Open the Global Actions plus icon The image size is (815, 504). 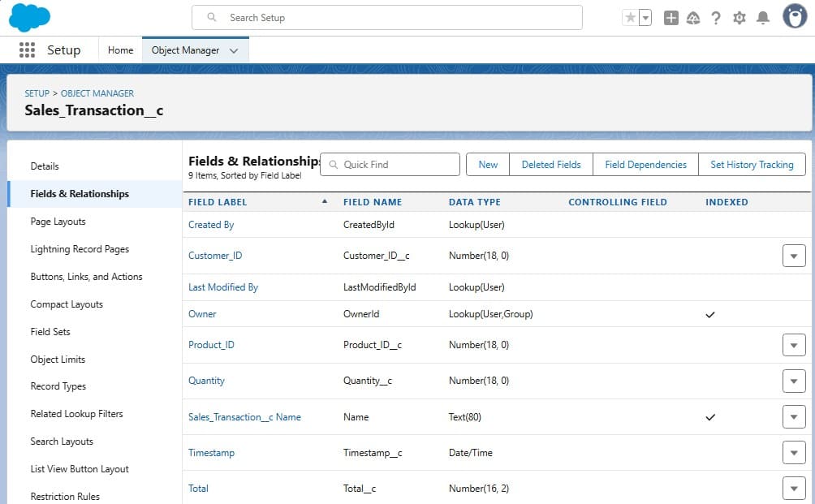click(x=671, y=18)
